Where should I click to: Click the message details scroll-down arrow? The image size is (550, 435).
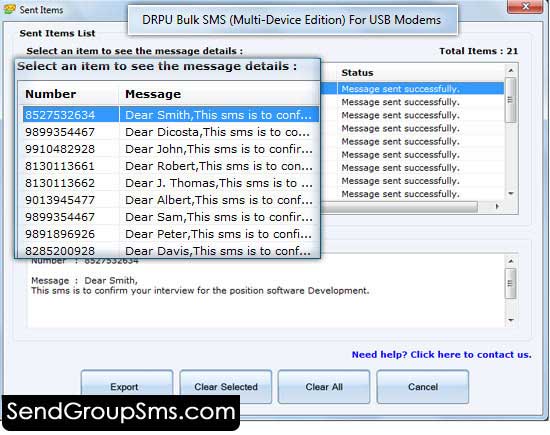[x=511, y=320]
